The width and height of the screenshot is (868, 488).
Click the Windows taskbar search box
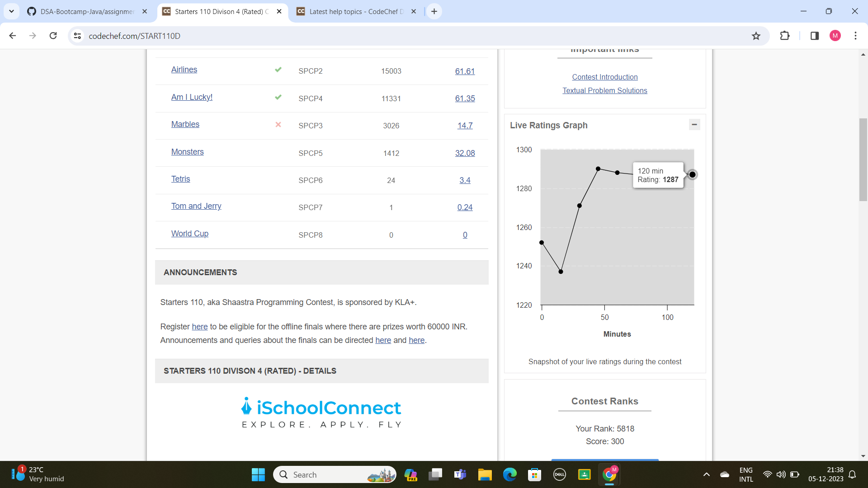tap(335, 474)
